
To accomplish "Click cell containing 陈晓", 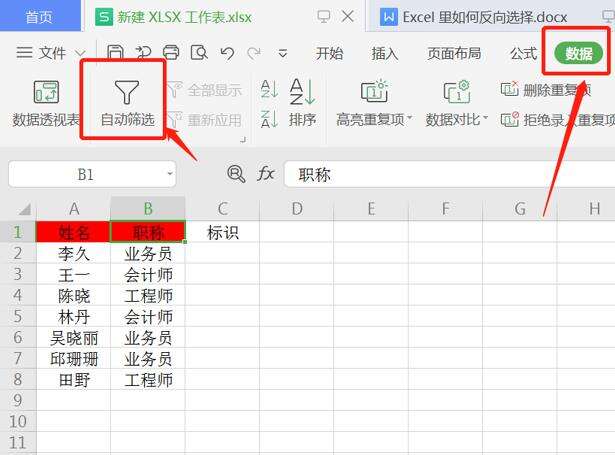I will pos(73,295).
